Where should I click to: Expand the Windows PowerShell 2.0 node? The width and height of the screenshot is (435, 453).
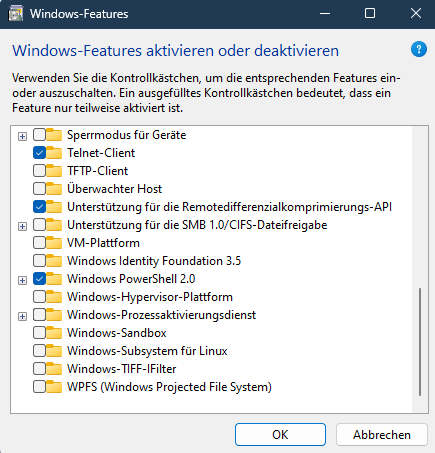click(x=22, y=280)
